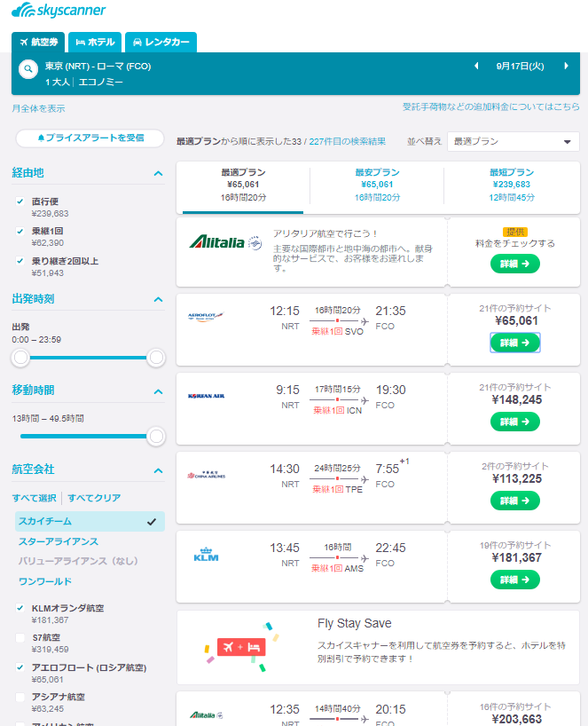This screenshot has width=588, height=726.
Task: Click the Alitalia logo in 12:35 flight
Action: tap(206, 714)
